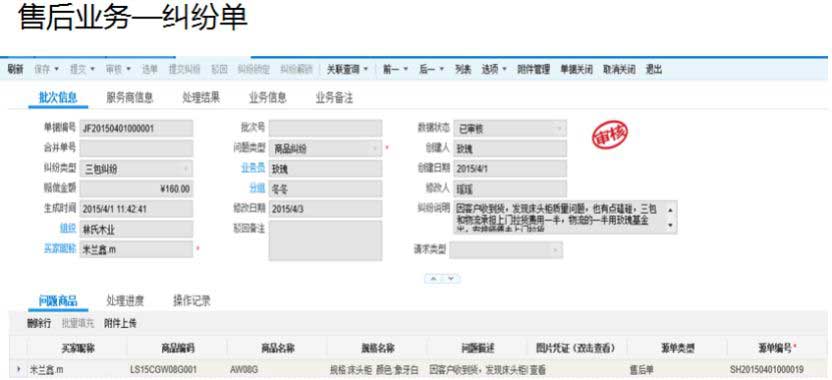Click the 查看 link in the 图片凭证 column
The image size is (832, 380).
point(538,369)
